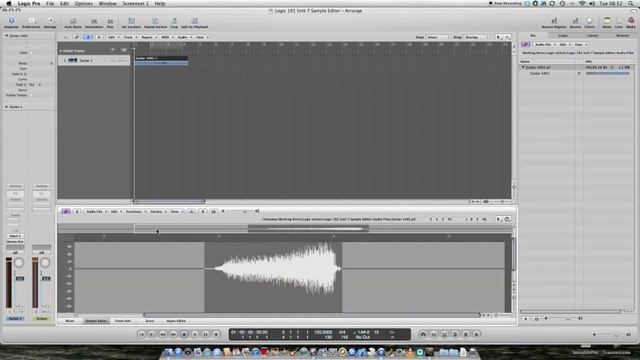Click the Play button in the transport
The width and height of the screenshot is (640, 360).
(195, 334)
